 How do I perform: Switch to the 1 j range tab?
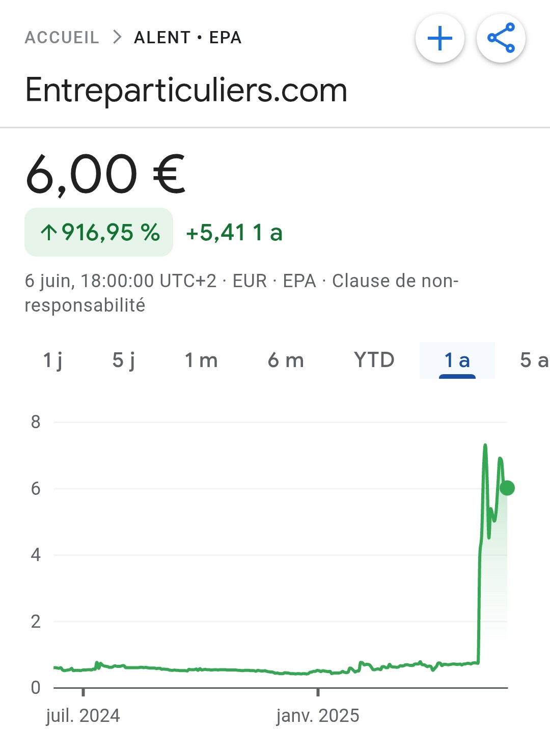click(52, 360)
